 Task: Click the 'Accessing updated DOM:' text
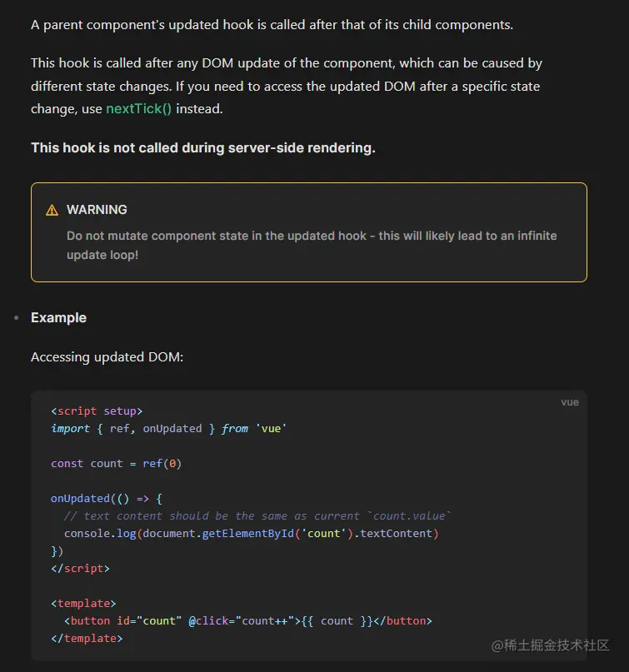(x=107, y=357)
